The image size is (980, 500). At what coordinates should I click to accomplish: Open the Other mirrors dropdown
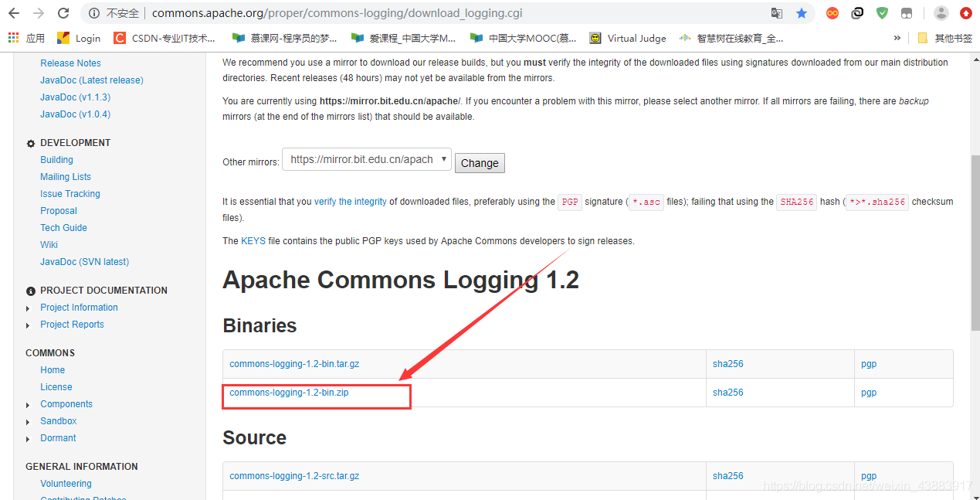coord(367,160)
